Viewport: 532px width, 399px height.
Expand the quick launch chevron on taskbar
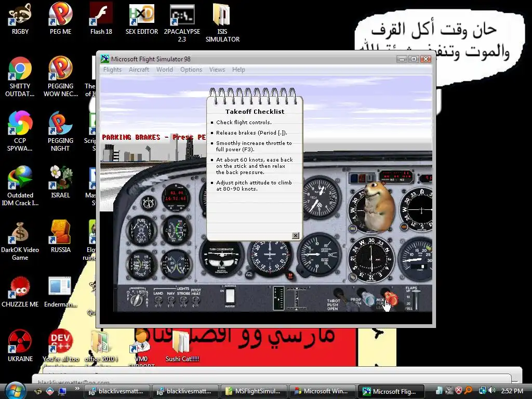[77, 389]
